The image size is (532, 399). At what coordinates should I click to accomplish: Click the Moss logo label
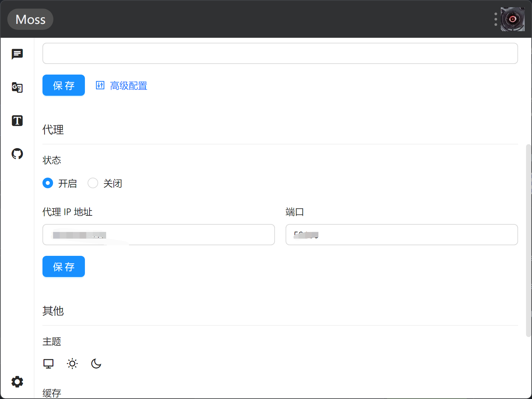[x=30, y=19]
